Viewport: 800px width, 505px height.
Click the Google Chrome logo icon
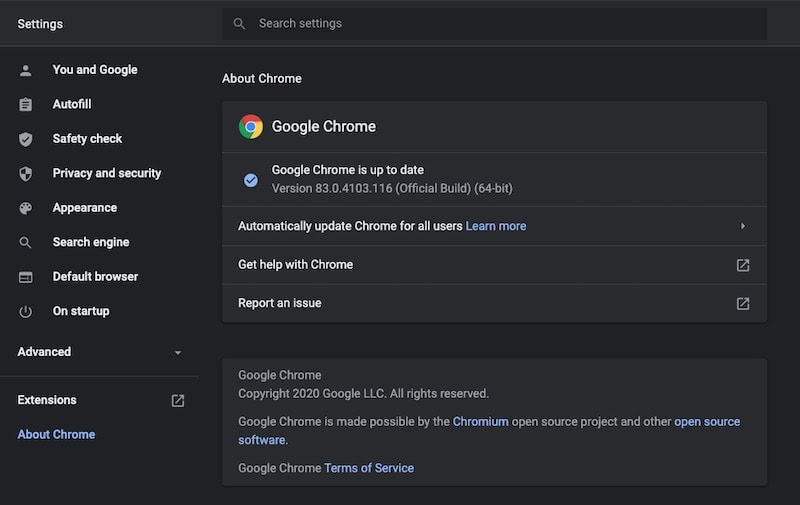point(250,127)
